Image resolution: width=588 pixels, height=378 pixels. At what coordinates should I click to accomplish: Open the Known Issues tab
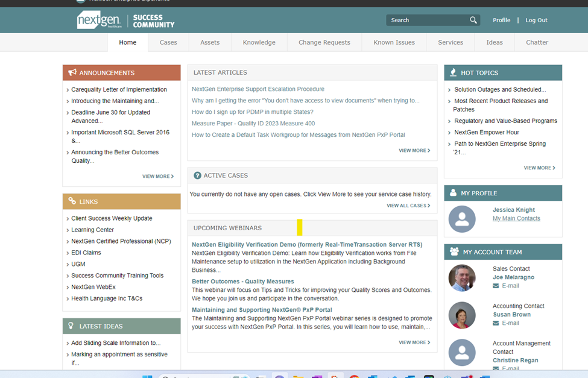pos(394,42)
